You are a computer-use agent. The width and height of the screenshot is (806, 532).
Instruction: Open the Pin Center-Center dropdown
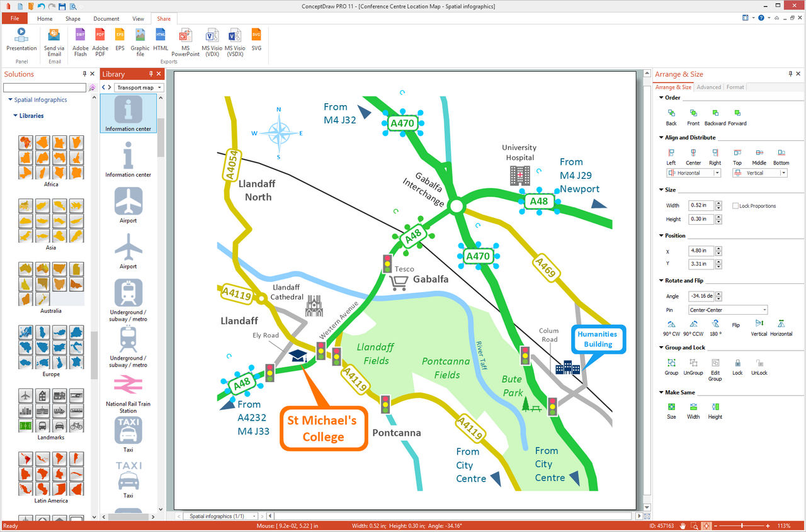pyautogui.click(x=729, y=310)
